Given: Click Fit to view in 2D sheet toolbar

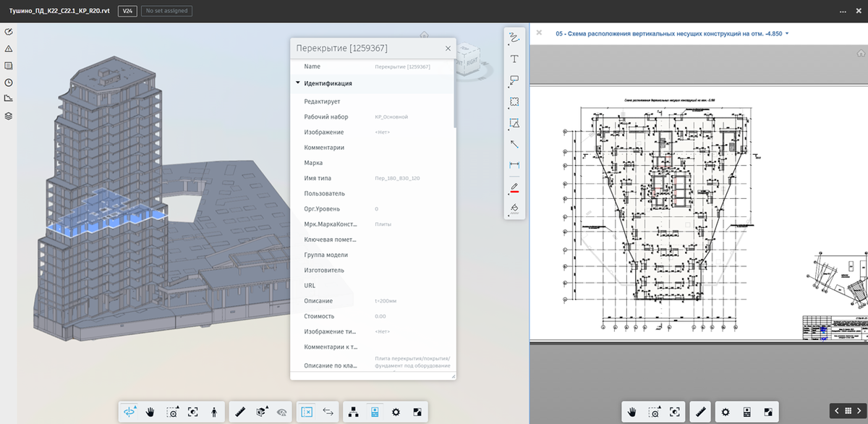Looking at the screenshot, I should pyautogui.click(x=675, y=411).
